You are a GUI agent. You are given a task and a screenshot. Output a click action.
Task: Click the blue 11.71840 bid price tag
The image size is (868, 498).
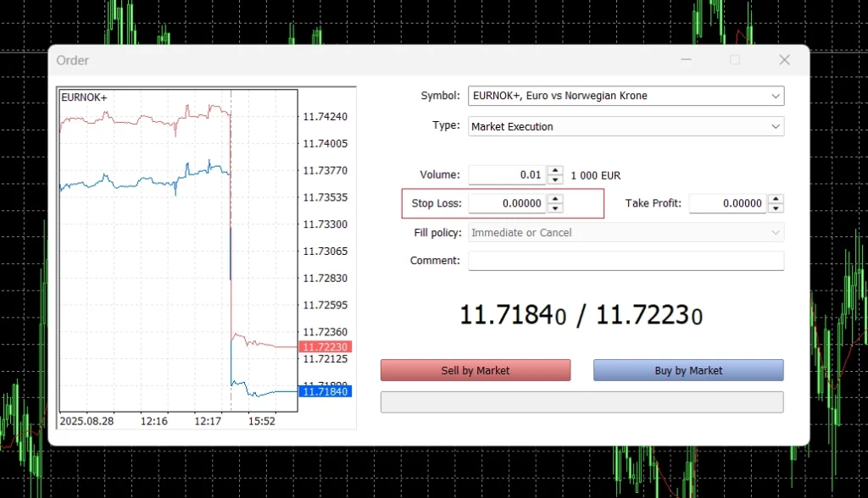point(325,391)
